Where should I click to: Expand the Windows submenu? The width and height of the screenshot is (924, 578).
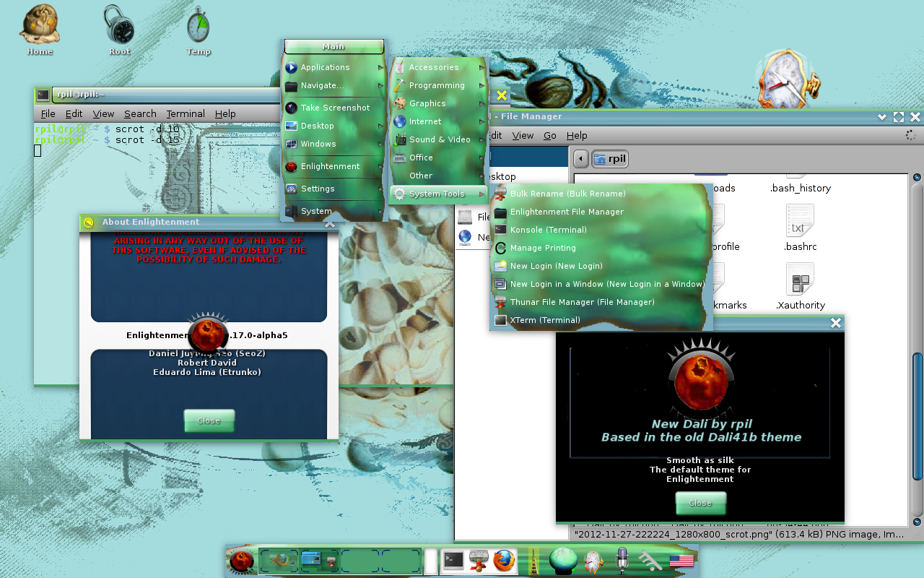pos(334,144)
